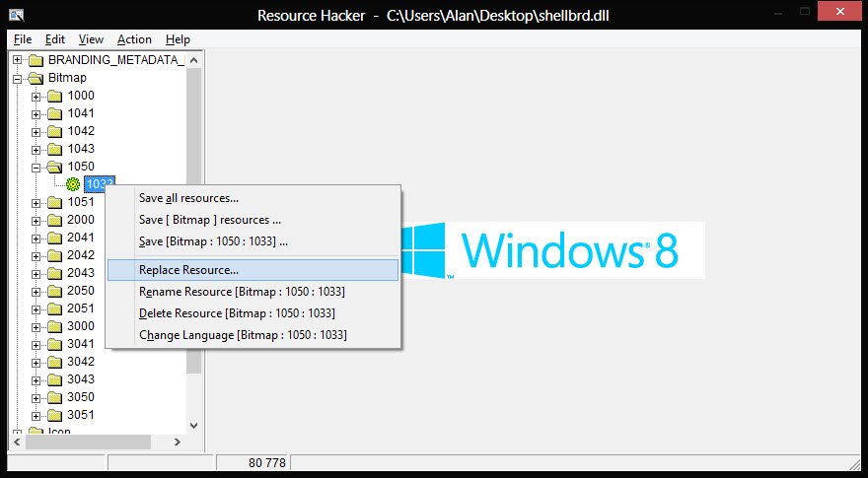Select the 3050 tree label
This screenshot has width=868, height=478.
tap(81, 396)
